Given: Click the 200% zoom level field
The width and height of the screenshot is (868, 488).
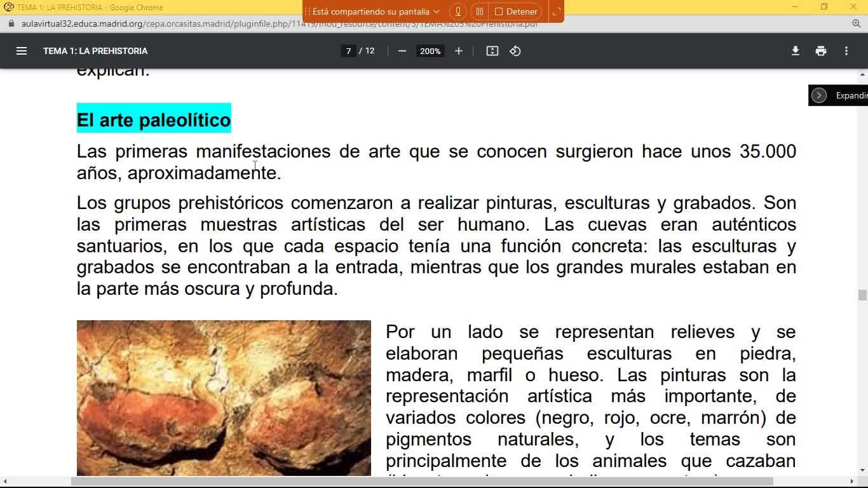Looking at the screenshot, I should pyautogui.click(x=430, y=51).
